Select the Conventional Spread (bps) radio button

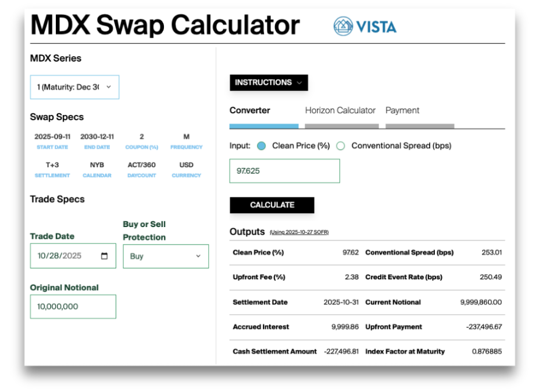pyautogui.click(x=341, y=146)
